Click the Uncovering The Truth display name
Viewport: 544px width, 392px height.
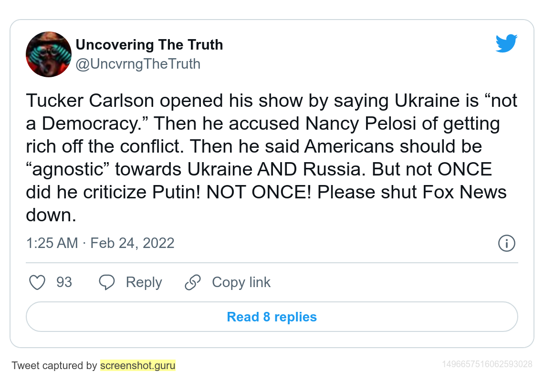pyautogui.click(x=149, y=45)
